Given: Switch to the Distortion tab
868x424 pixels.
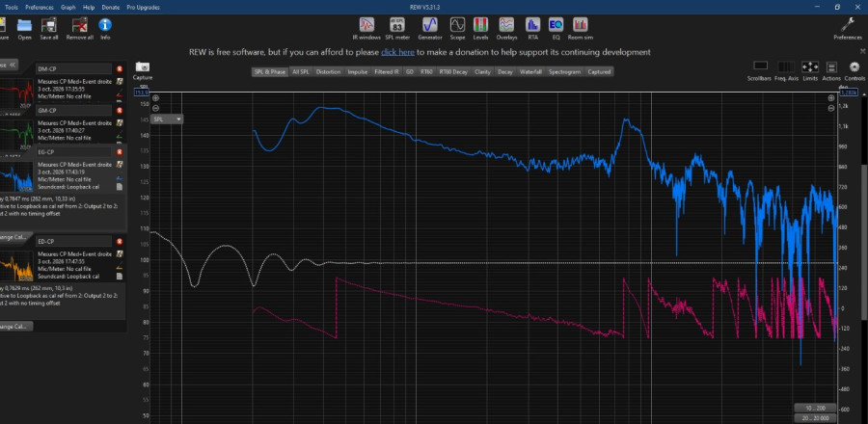Looking at the screenshot, I should point(328,72).
